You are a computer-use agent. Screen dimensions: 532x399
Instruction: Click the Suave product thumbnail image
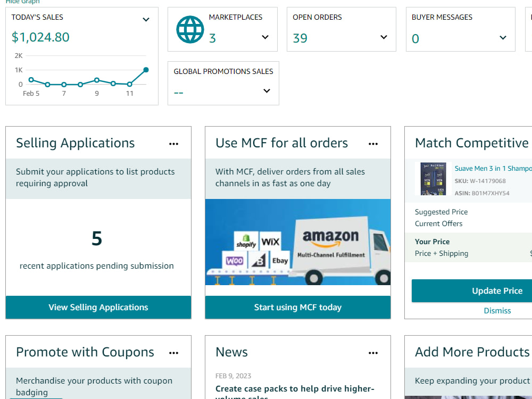433,179
